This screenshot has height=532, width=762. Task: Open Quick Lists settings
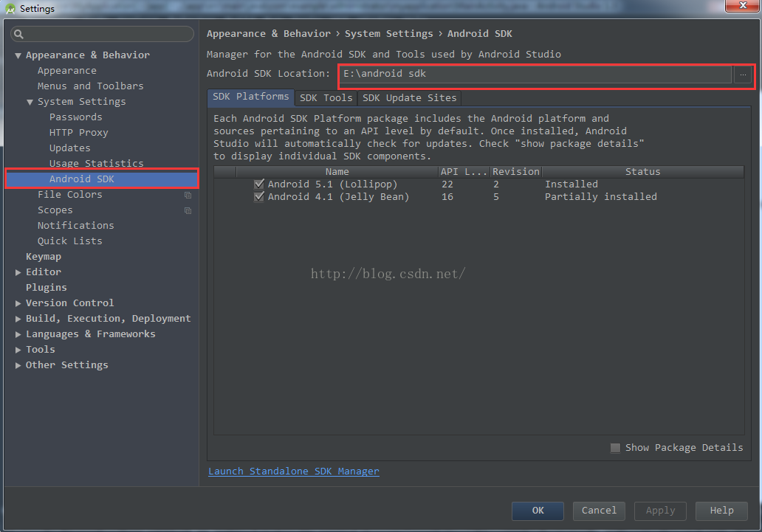point(70,241)
